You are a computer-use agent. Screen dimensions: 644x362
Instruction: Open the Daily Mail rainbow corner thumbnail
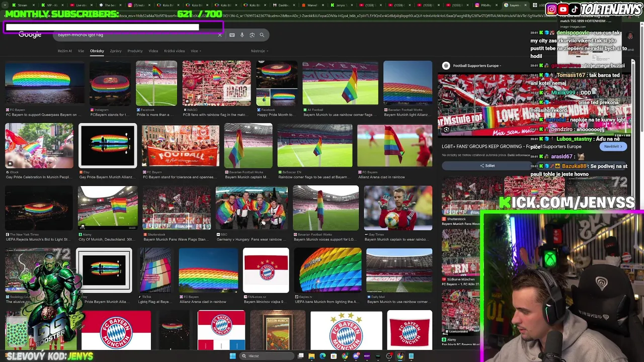(399, 270)
